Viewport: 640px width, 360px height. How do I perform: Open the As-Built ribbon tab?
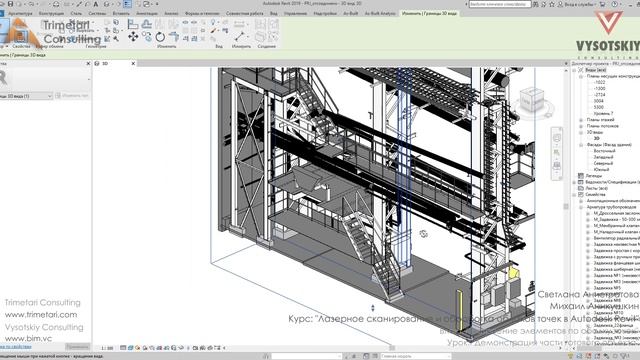pos(350,13)
